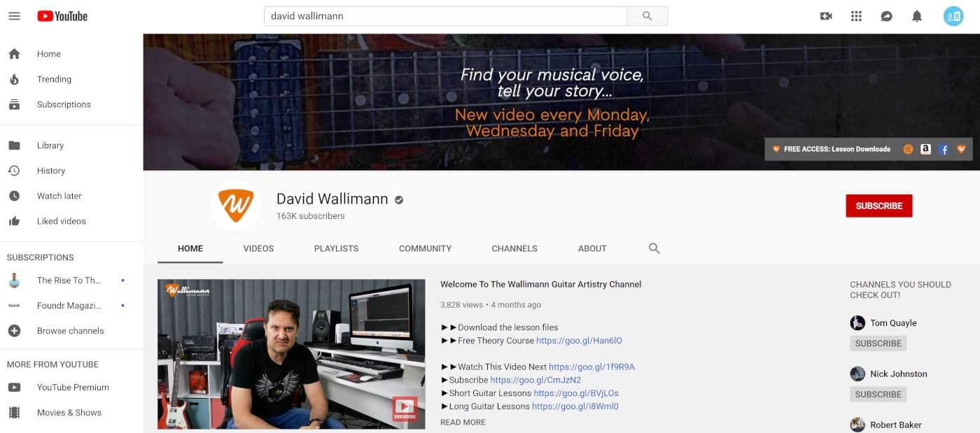
Task: Open the Welcome To The Wallimann Guitar Artistry video title
Action: pyautogui.click(x=540, y=285)
